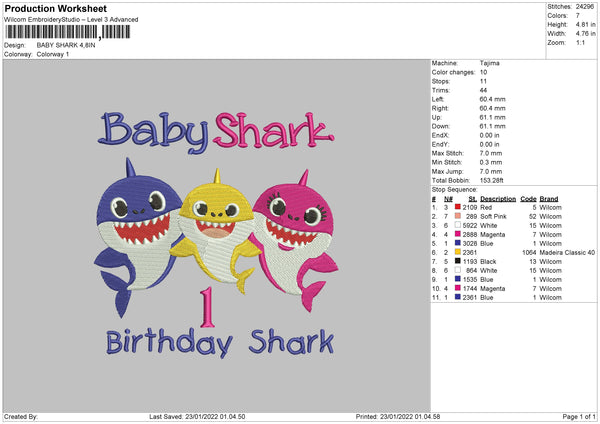600x424 pixels.
Task: Click the code "1064" in stop 6
Action: pyautogui.click(x=529, y=253)
